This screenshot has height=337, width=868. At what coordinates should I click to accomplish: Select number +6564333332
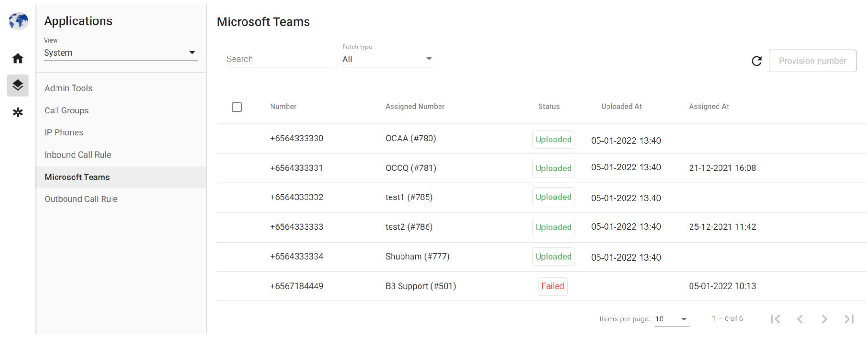pos(297,197)
